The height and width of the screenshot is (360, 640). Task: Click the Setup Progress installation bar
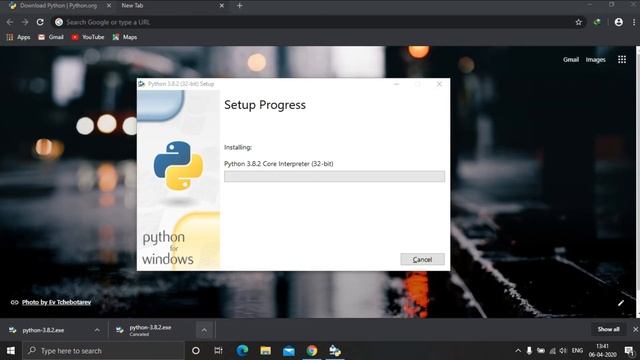tap(334, 176)
